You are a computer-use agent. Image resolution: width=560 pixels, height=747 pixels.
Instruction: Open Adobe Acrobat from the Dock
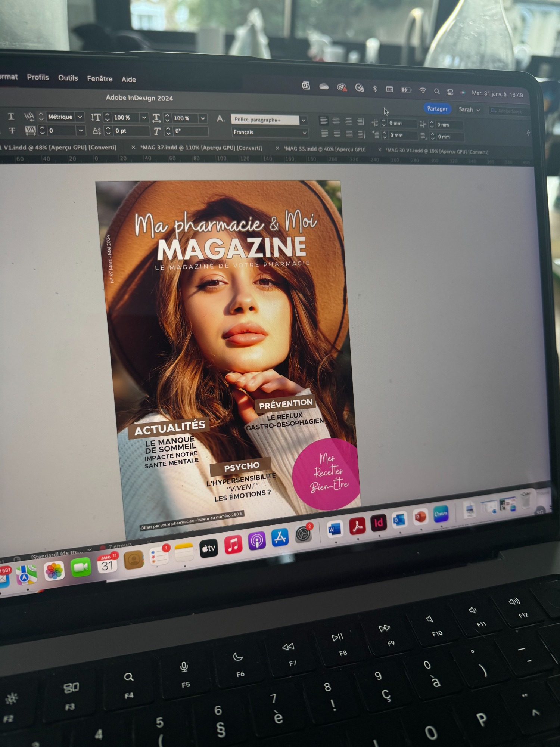coord(357,526)
